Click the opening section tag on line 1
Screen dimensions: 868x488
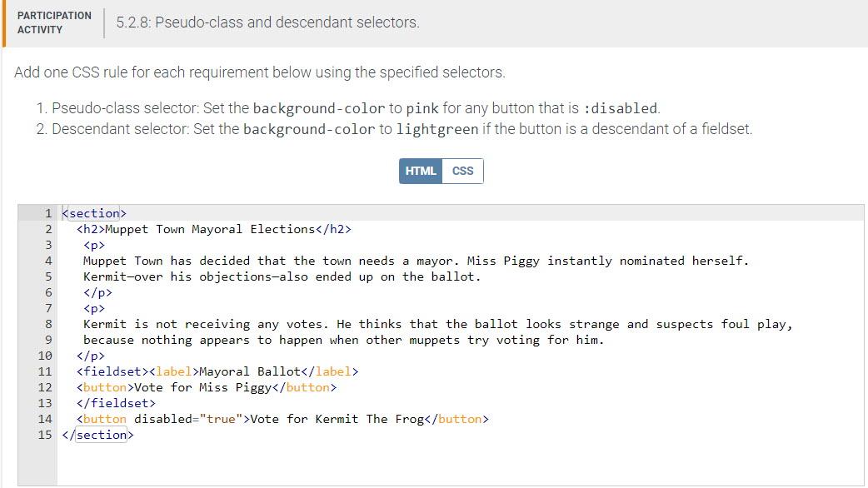tap(92, 213)
